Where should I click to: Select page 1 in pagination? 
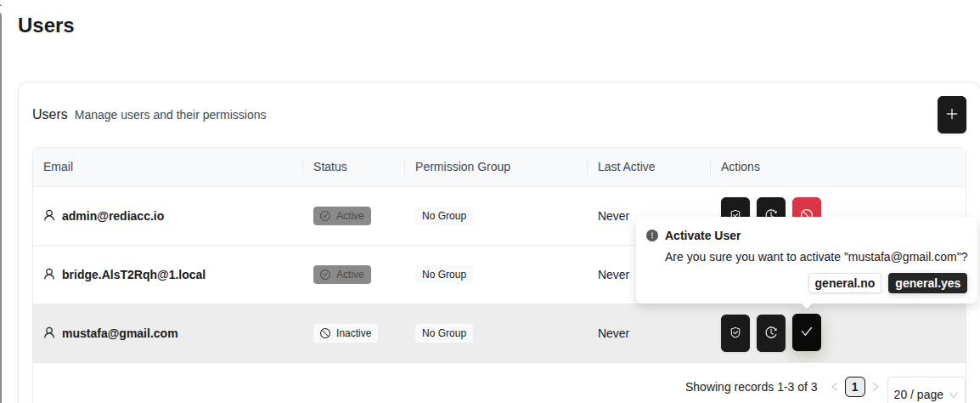click(x=855, y=388)
